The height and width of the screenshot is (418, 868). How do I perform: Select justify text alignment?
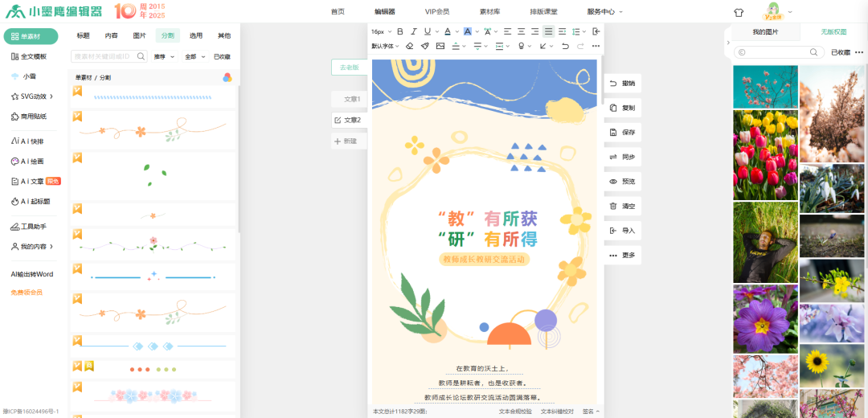[x=548, y=31]
